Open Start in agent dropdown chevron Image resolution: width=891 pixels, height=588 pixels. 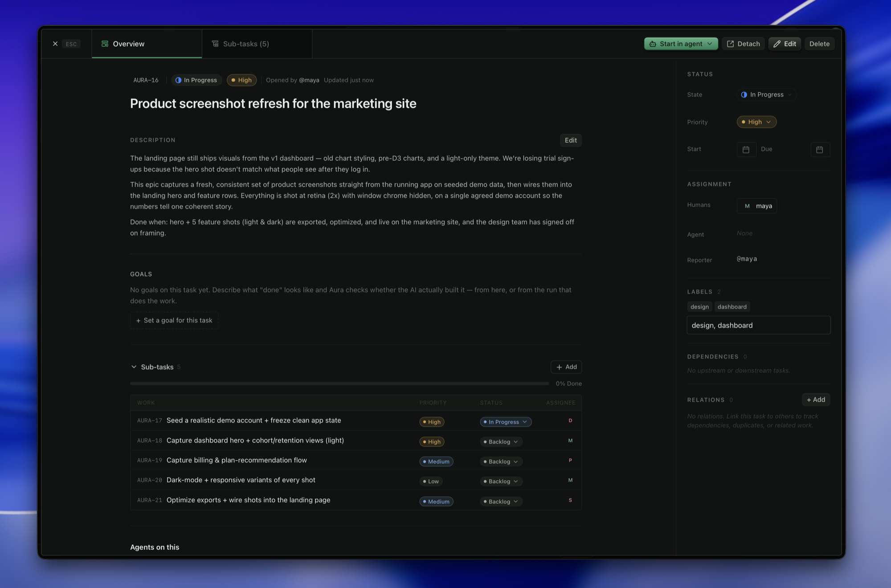[x=710, y=44]
